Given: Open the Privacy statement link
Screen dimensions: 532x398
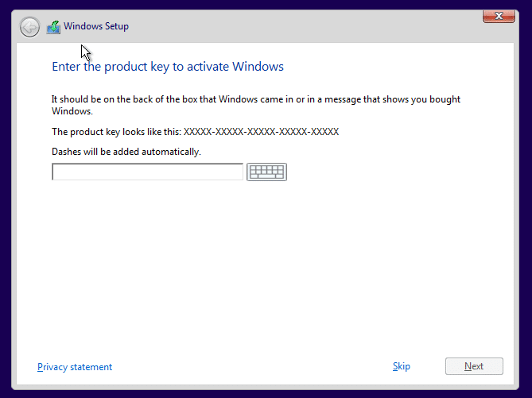Looking at the screenshot, I should 75,367.
